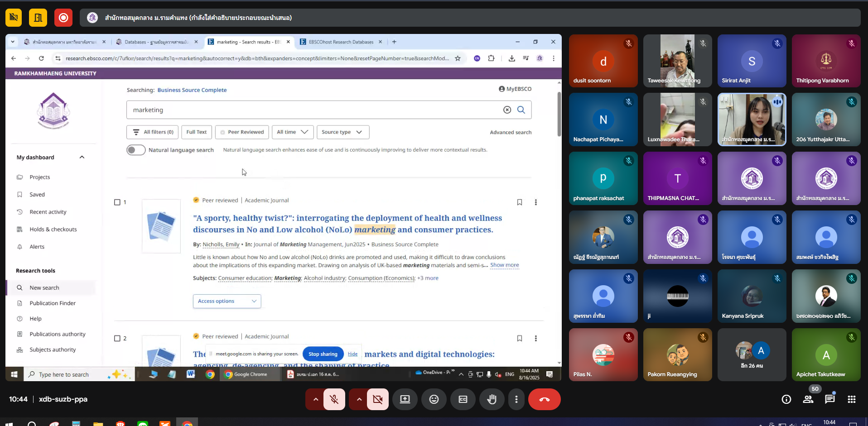Viewport: 868px width, 426px height.
Task: Bookmark this page star icon
Action: pyautogui.click(x=458, y=58)
